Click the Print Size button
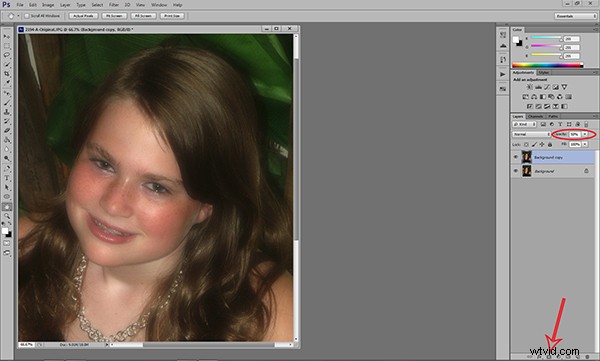 click(x=172, y=16)
